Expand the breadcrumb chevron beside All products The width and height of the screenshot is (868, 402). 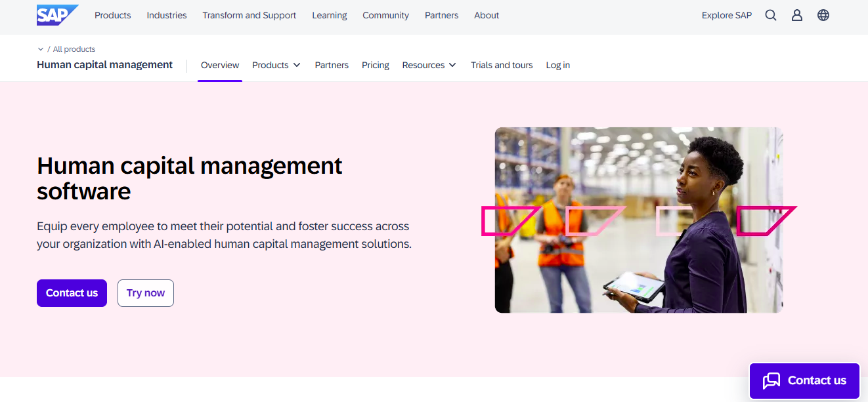pyautogui.click(x=41, y=49)
